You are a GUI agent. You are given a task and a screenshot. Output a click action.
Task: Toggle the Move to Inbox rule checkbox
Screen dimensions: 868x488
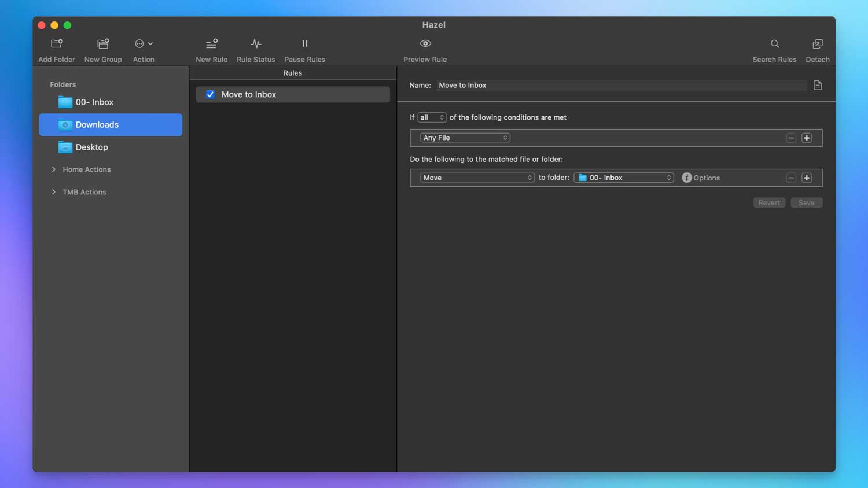(210, 94)
